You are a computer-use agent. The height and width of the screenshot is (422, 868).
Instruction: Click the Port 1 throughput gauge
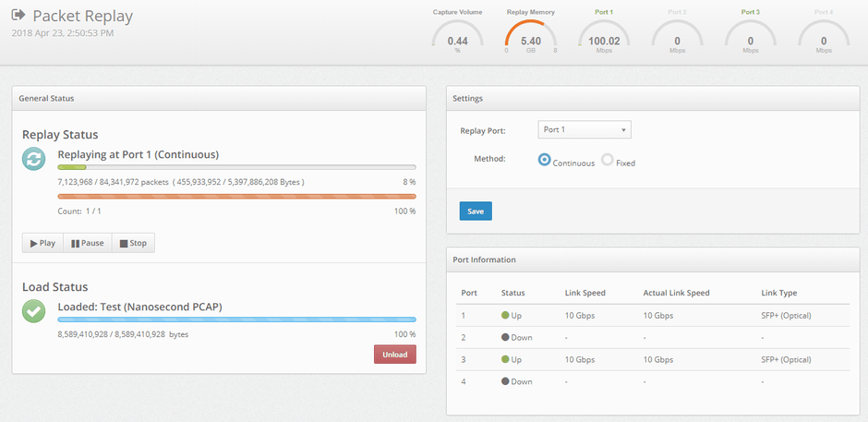coord(604,34)
